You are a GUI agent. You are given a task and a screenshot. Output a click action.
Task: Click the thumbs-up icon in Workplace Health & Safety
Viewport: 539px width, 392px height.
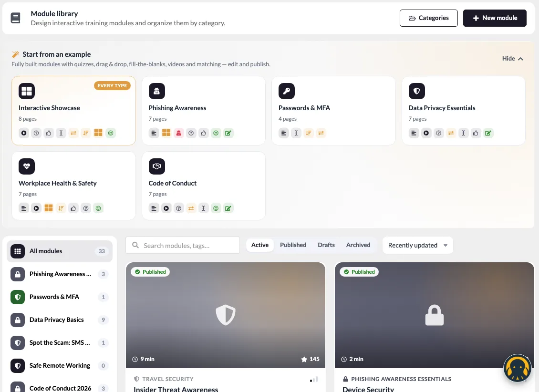click(73, 208)
